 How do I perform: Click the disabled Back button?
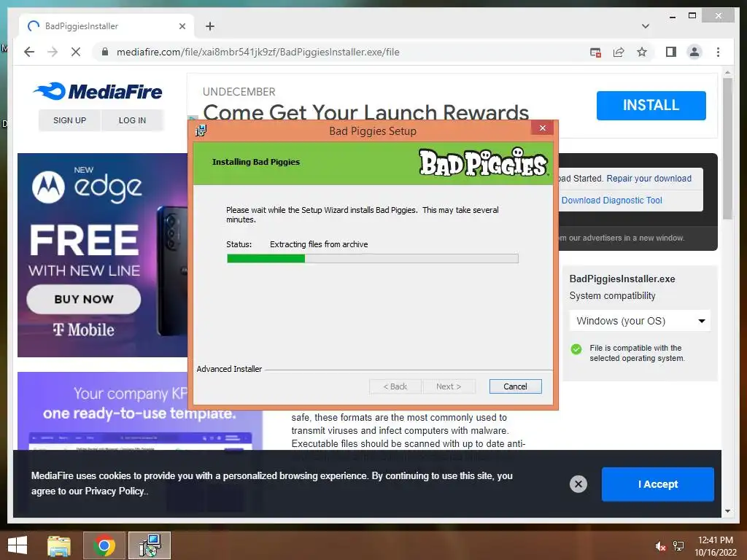tap(395, 386)
